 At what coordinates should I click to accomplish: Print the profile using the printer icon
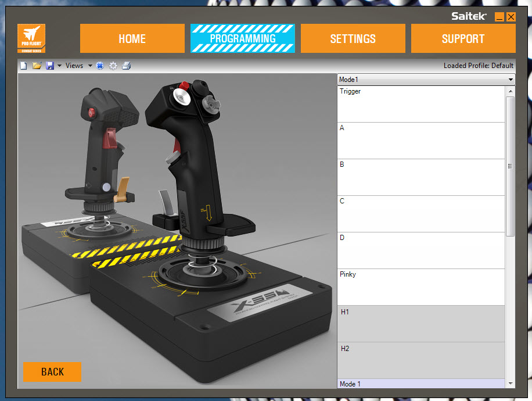(126, 66)
